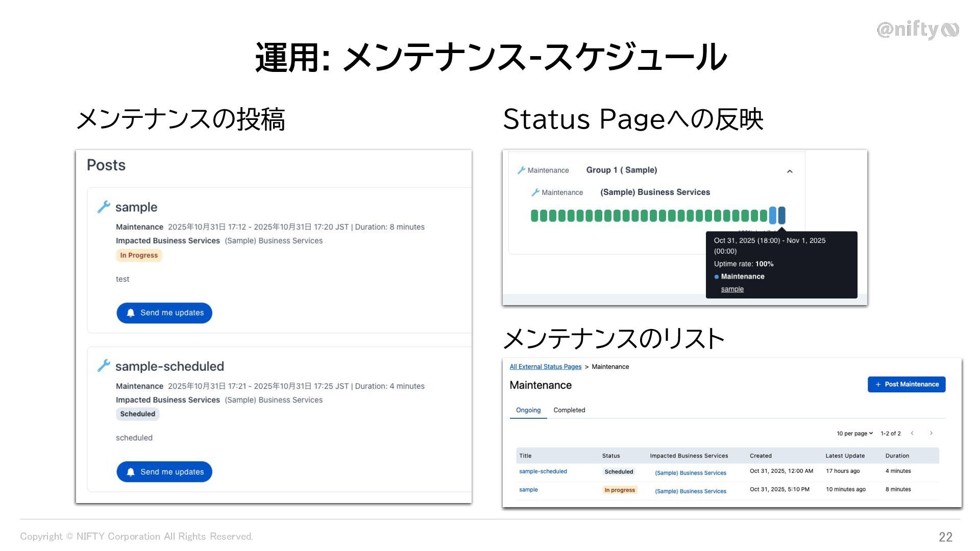Click sample link in uptime tooltip
This screenshot has height=551, width=980.
(x=732, y=289)
